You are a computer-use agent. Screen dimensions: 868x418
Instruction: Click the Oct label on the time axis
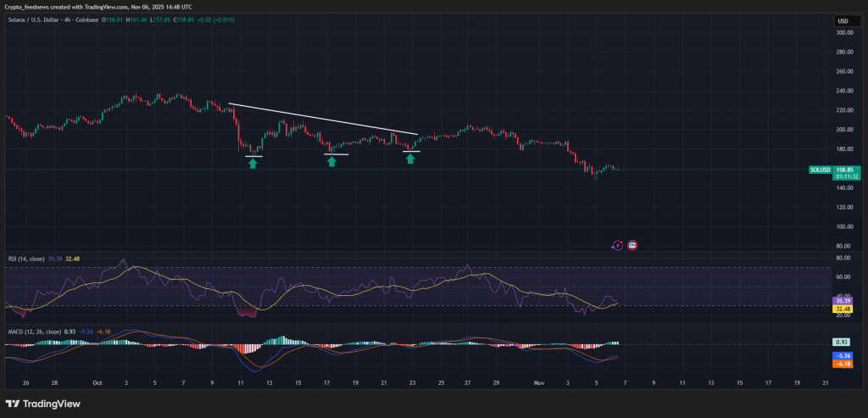coord(96,384)
